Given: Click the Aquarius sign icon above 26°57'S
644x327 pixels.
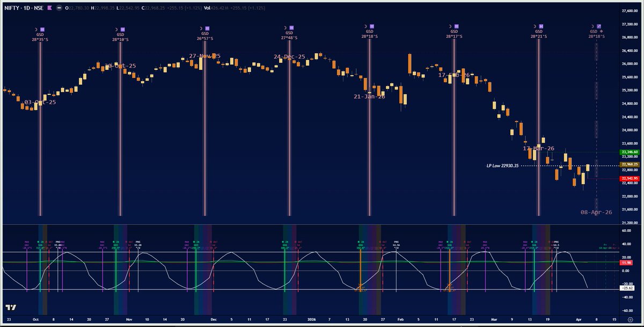Looking at the screenshot, I should click(x=207, y=27).
